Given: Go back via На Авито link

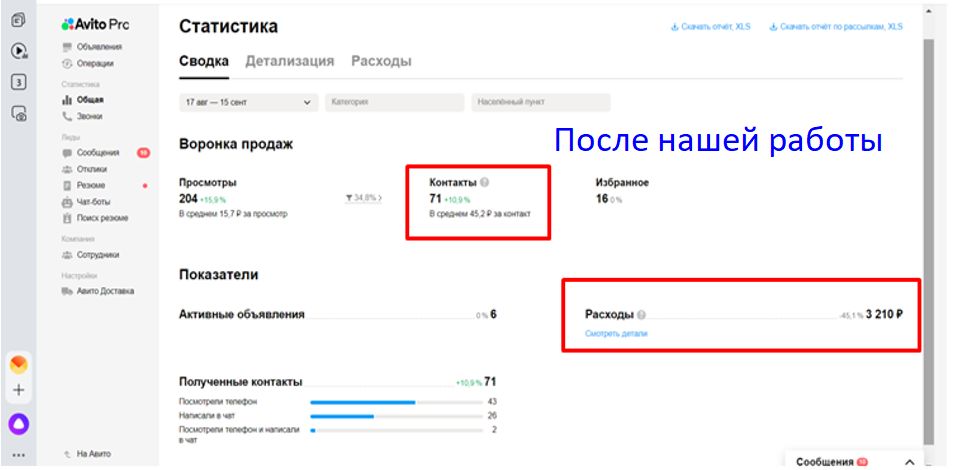Looking at the screenshot, I should [88, 454].
